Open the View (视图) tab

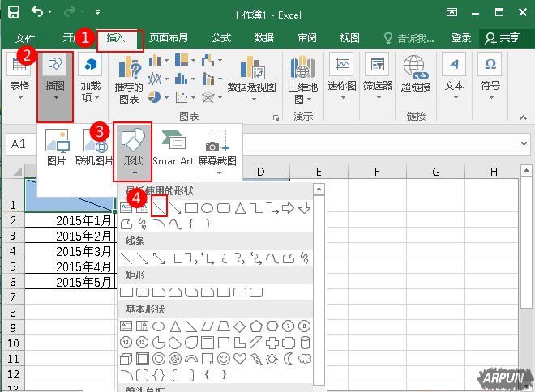click(x=349, y=37)
